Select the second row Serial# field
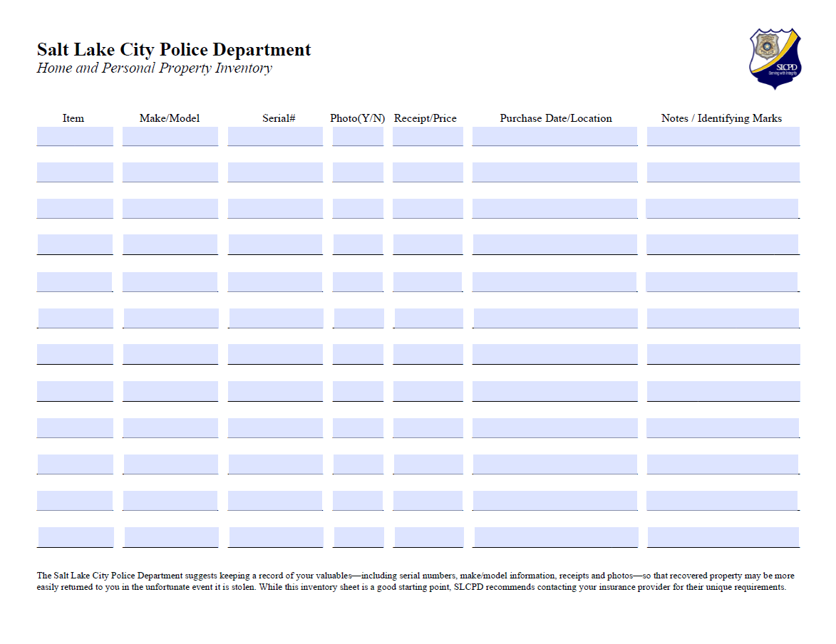 [275, 172]
